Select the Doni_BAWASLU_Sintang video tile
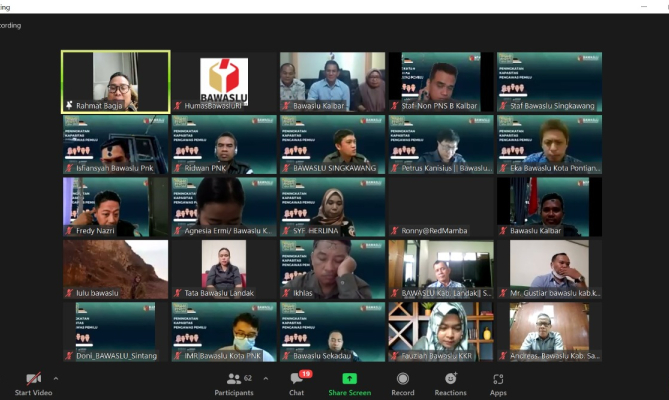Viewport: 669px width, 400px height. point(115,330)
